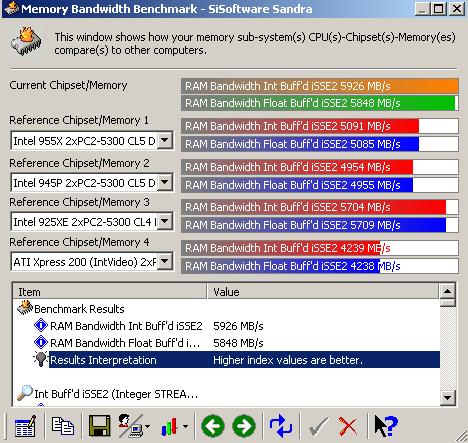Close the Memory Bandwidth Benchmark window

click(457, 8)
